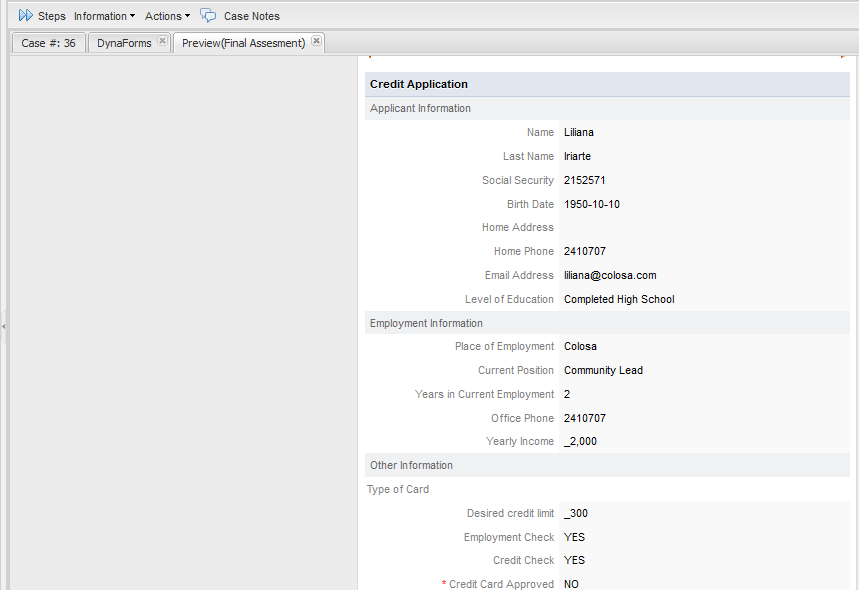
Task: Select the DynaForms tab
Action: [124, 43]
